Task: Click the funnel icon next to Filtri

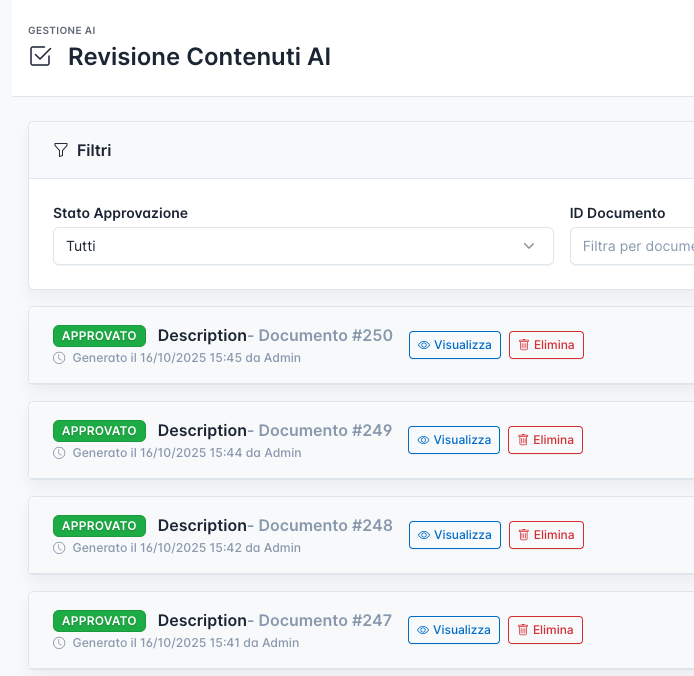Action: tap(61, 150)
